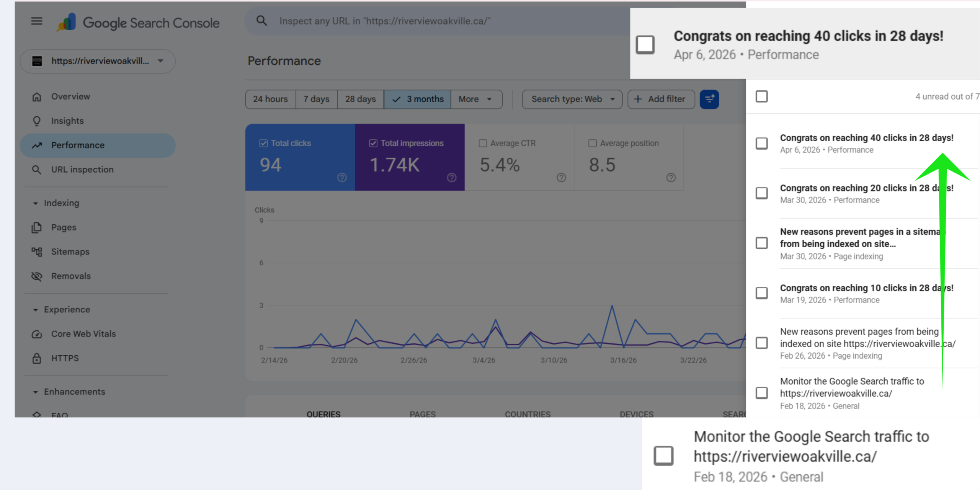Click the help icon on Total impressions card

(452, 178)
